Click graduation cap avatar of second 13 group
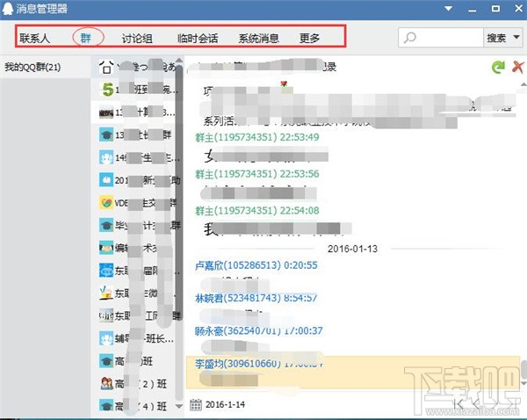The height and width of the screenshot is (420, 527). click(x=106, y=134)
